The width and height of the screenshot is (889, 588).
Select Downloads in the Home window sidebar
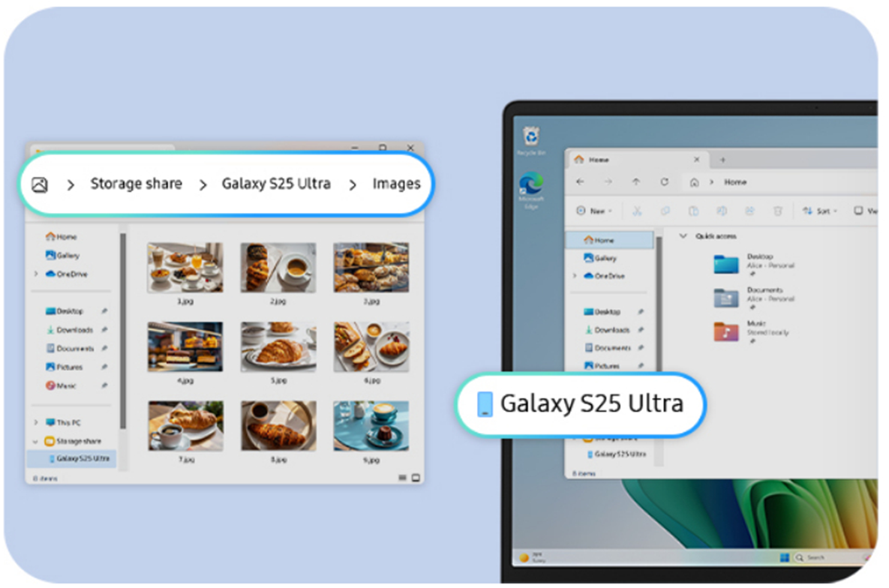[607, 330]
